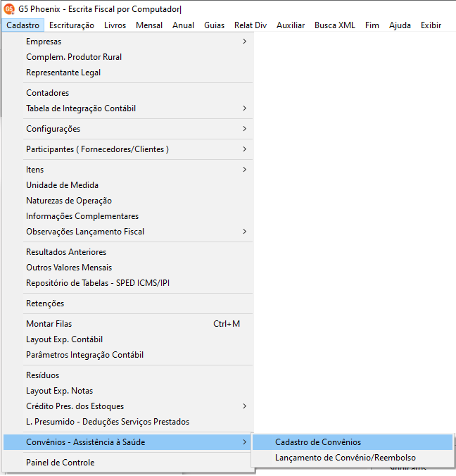456x476 pixels.
Task: Select Outros Valores Mensais
Action: coord(128,267)
